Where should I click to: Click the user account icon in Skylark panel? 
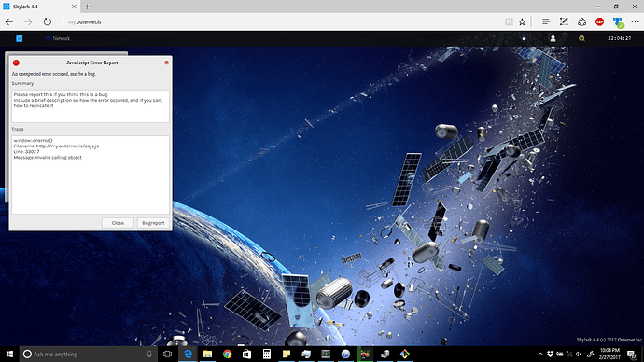553,38
